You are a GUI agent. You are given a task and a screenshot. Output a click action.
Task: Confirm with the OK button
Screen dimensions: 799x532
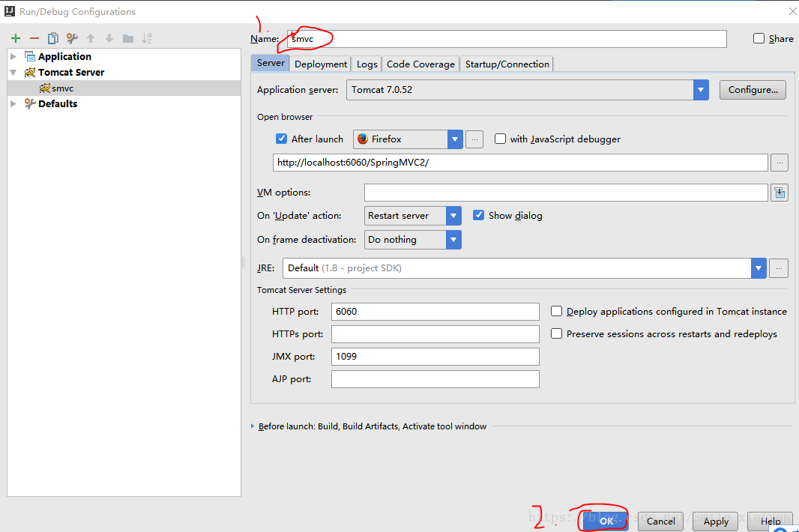[606, 521]
